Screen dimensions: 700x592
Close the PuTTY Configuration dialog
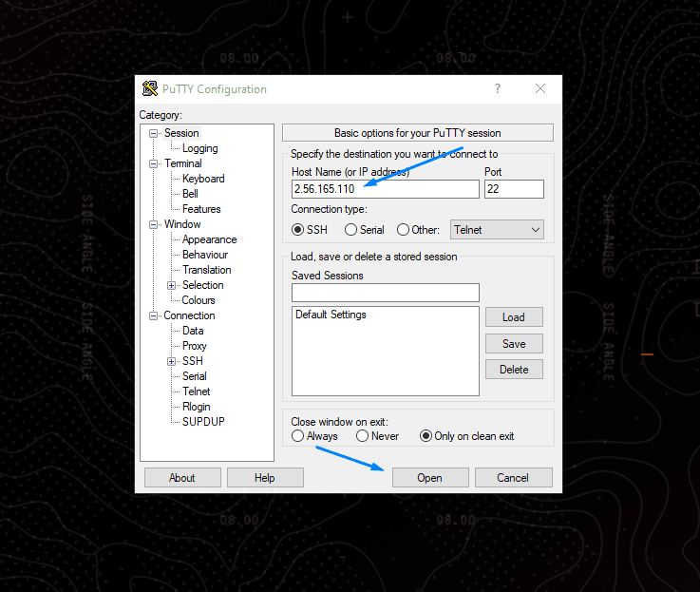coord(540,88)
